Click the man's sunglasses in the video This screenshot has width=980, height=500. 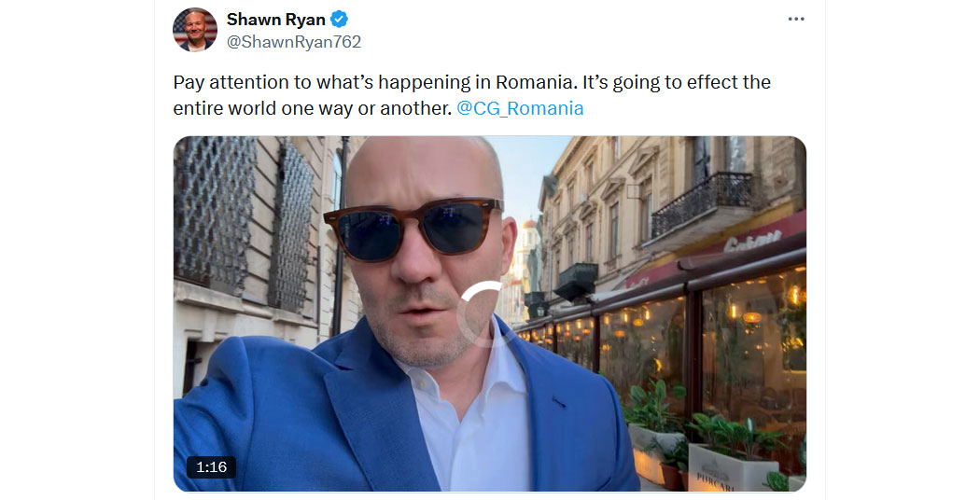413,229
